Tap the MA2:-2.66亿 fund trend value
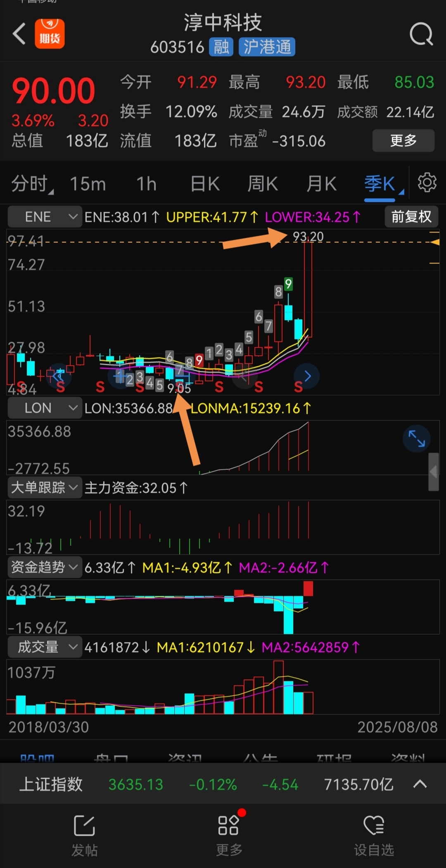Viewport: 446px width, 868px height. (284, 568)
